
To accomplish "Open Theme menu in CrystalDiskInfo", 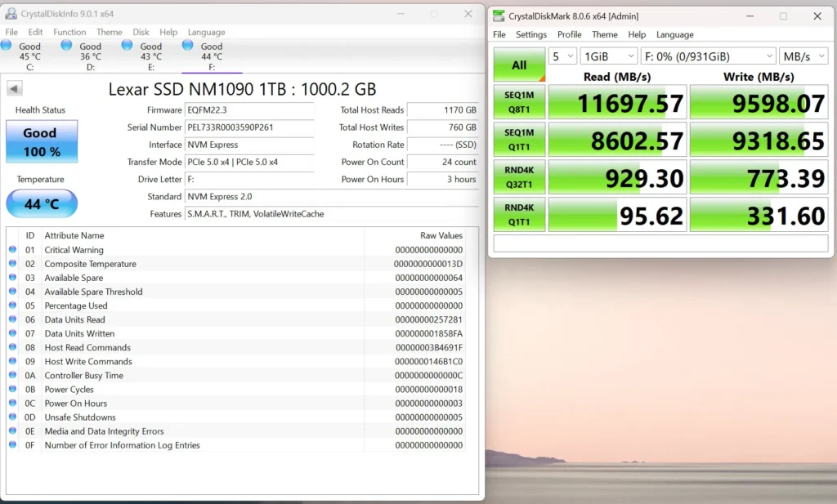I will click(x=110, y=32).
